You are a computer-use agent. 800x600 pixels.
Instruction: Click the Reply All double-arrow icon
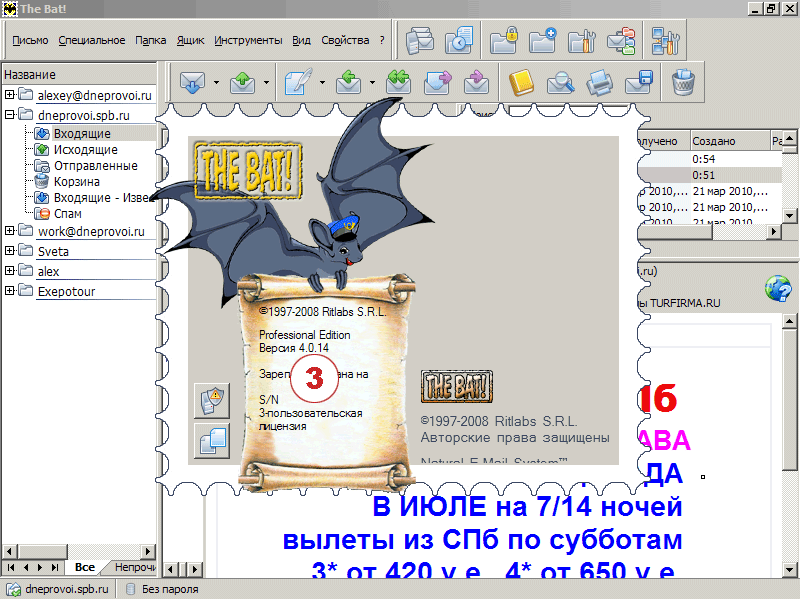click(398, 82)
